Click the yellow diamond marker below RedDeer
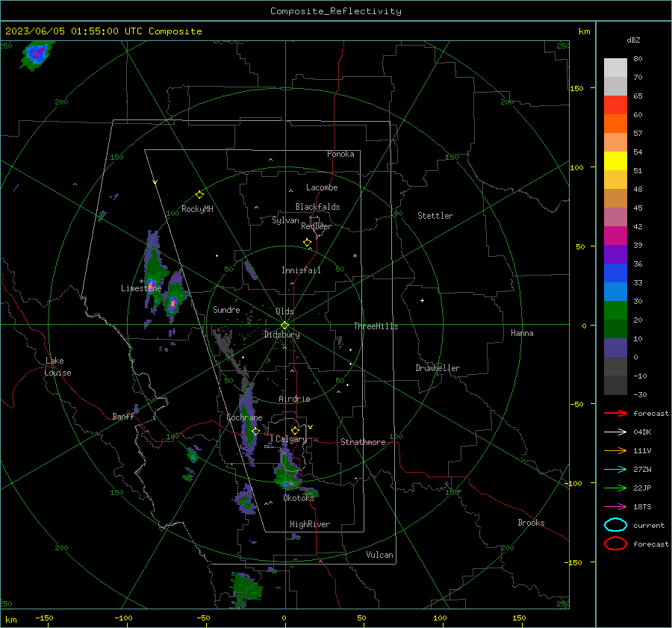The height and width of the screenshot is (628, 672). [307, 243]
